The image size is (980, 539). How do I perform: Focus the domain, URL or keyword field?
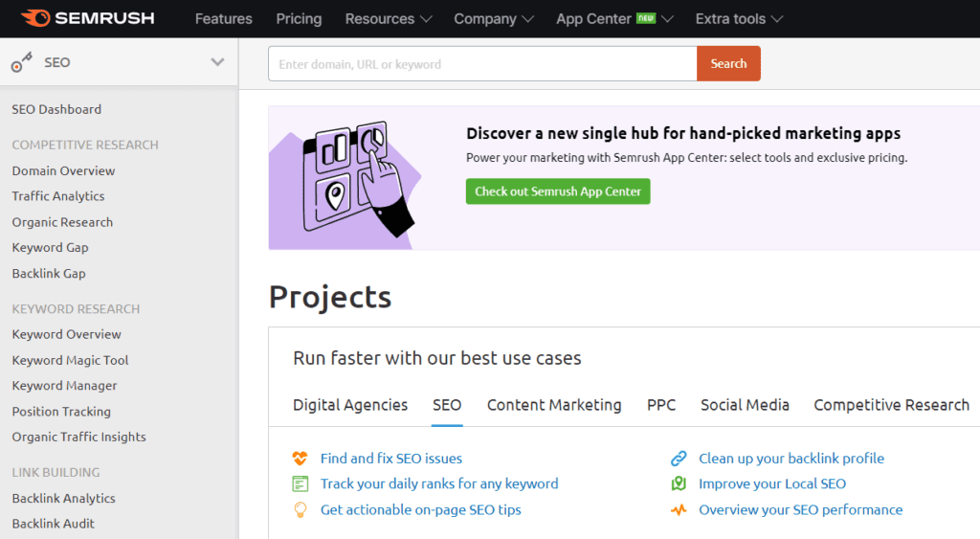tap(482, 63)
